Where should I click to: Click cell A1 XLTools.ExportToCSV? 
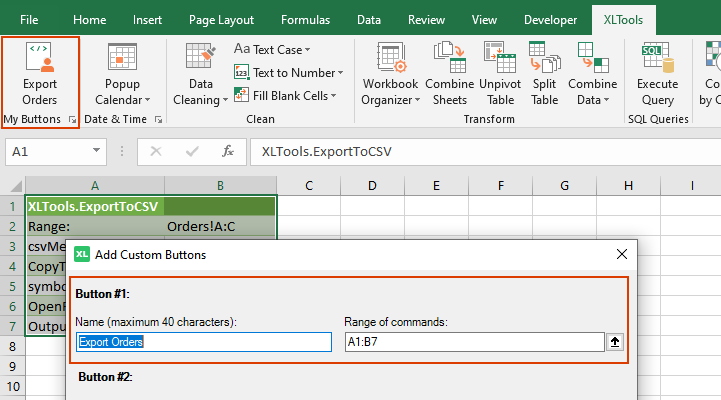click(x=95, y=206)
